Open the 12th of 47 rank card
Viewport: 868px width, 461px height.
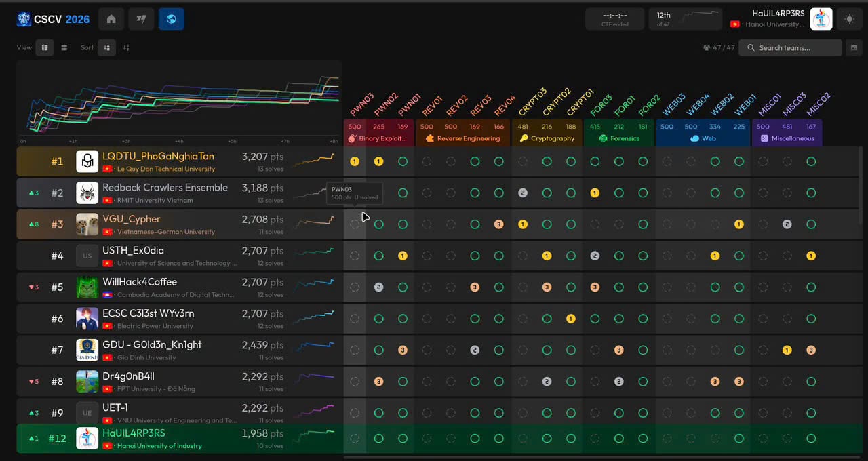(685, 19)
